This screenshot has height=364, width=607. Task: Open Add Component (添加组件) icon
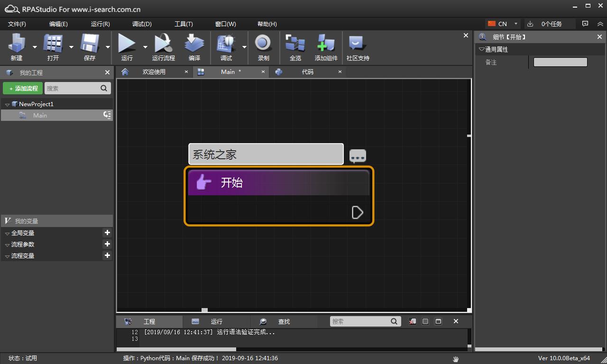(326, 47)
